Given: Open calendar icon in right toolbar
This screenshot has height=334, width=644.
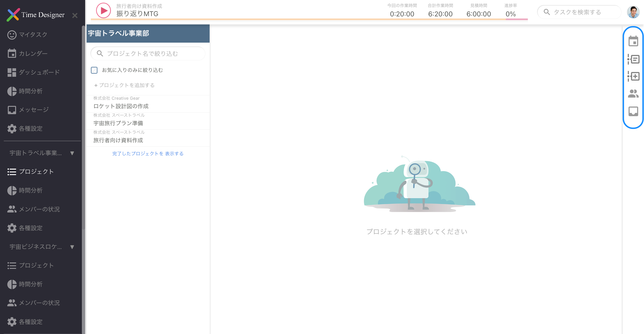Looking at the screenshot, I should click(x=633, y=41).
